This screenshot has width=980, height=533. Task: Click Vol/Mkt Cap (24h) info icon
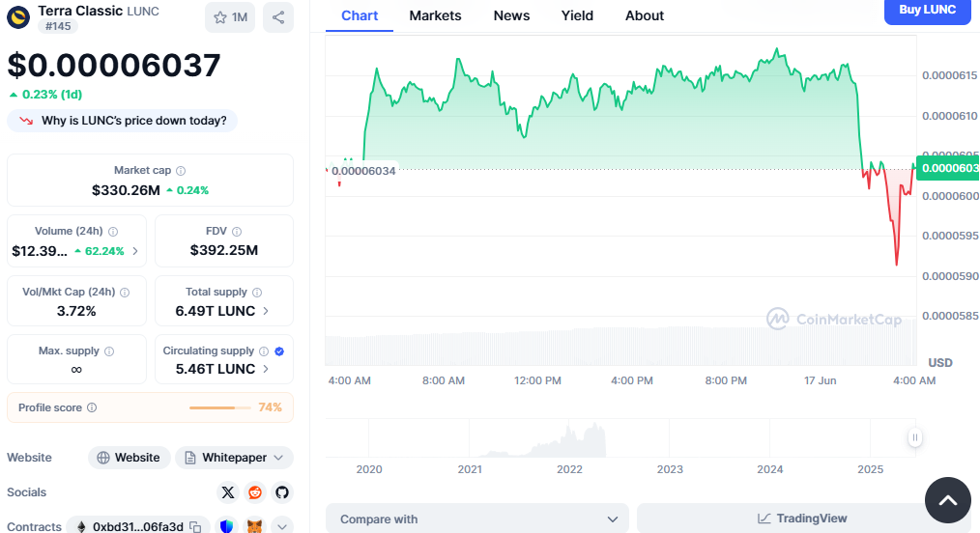(x=125, y=293)
